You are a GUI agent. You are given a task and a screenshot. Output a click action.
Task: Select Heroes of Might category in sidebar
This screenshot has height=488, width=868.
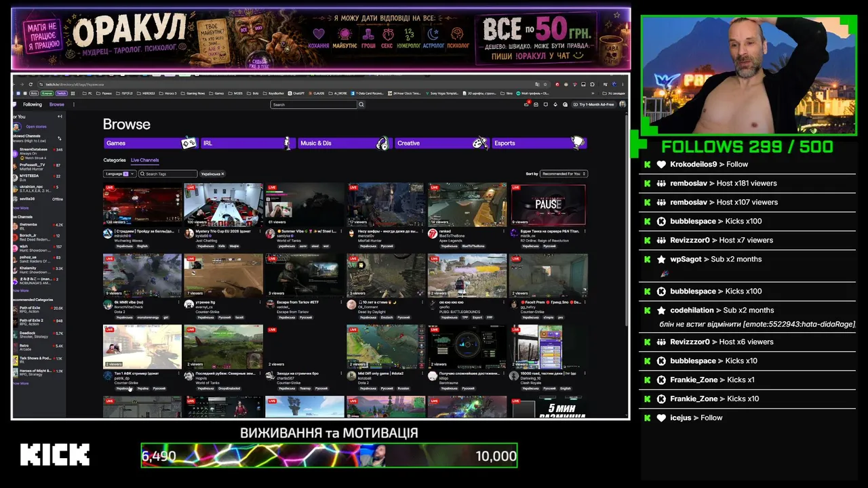(38, 372)
